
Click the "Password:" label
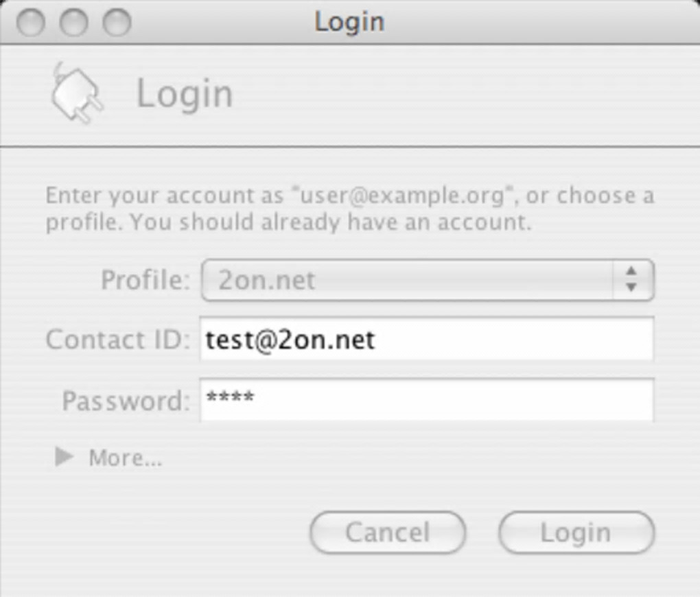tap(126, 400)
